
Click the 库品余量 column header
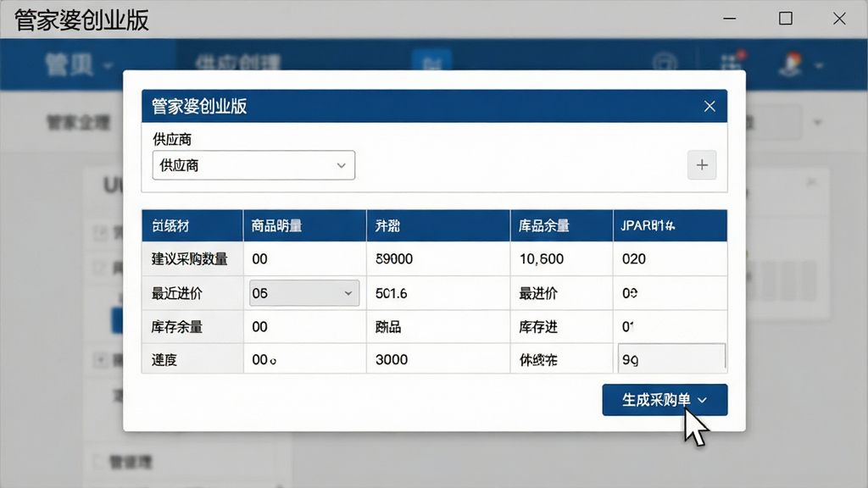point(561,225)
